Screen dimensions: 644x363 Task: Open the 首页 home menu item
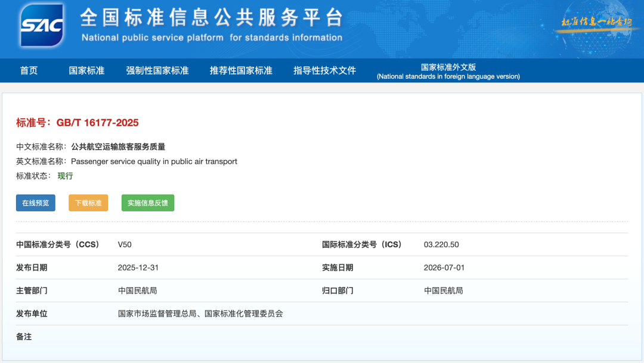tap(29, 70)
